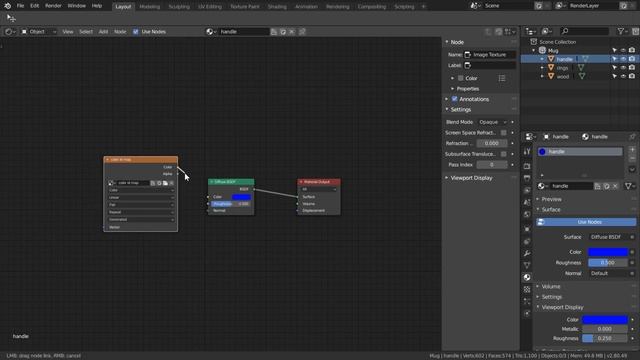Click the Refraction depth value field
640x360 pixels.
[492, 143]
